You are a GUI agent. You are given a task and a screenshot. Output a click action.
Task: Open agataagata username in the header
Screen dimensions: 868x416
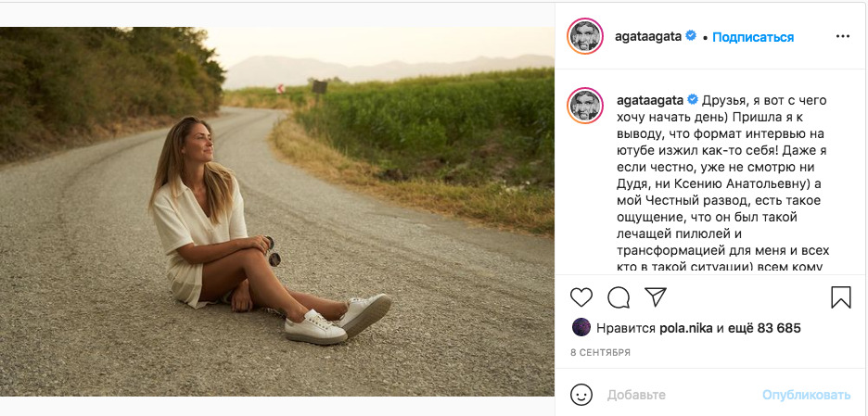coord(648,37)
